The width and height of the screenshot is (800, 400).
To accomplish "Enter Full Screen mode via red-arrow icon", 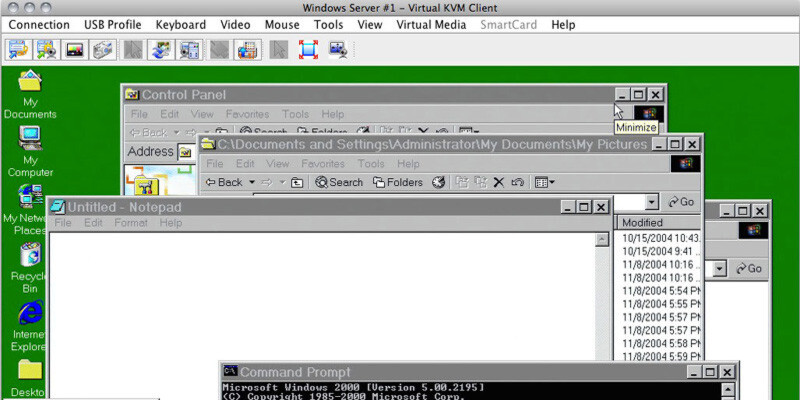I will [x=308, y=49].
